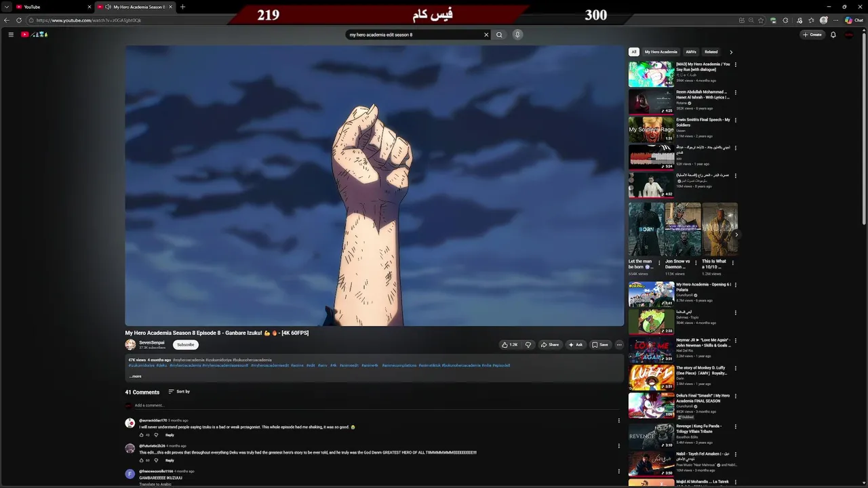Open the Sort by comments menu
The height and width of the screenshot is (488, 868).
(179, 392)
